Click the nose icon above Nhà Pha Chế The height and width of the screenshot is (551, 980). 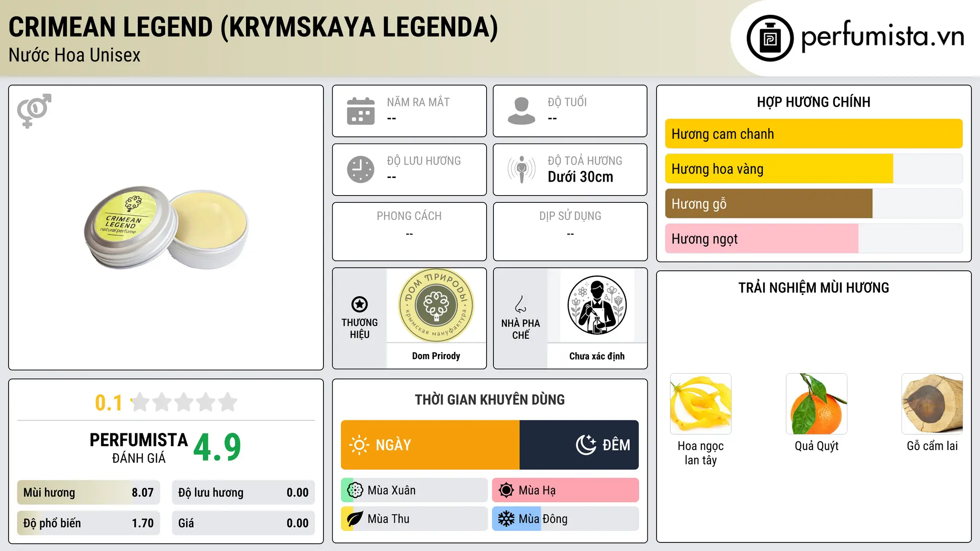click(x=521, y=304)
